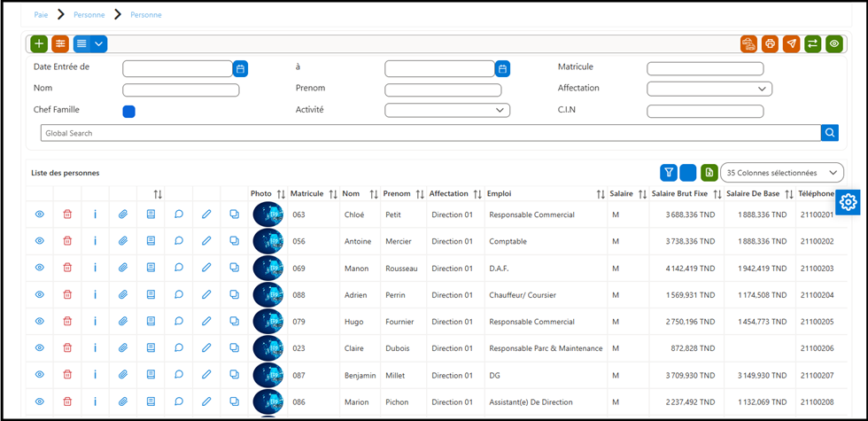Click the green add new person button

coord(39,43)
